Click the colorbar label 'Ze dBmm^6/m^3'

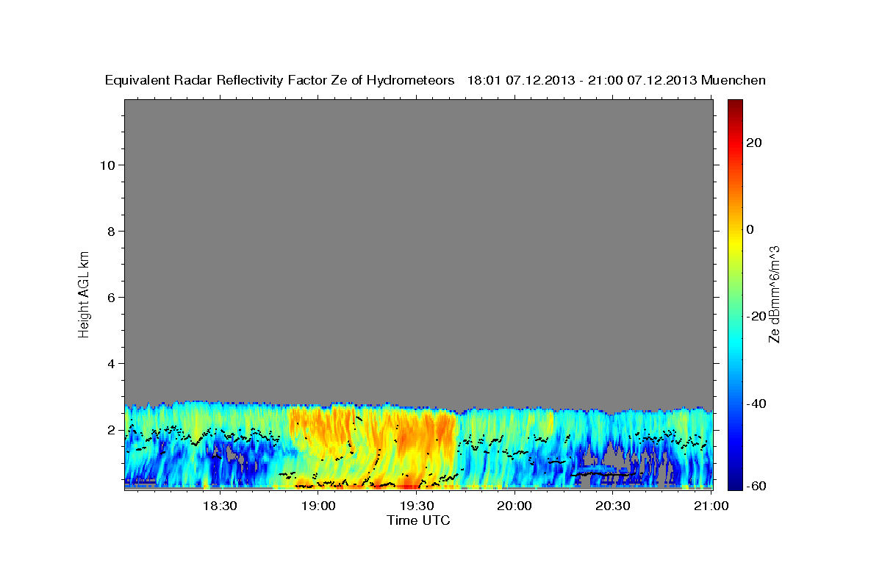tap(774, 294)
